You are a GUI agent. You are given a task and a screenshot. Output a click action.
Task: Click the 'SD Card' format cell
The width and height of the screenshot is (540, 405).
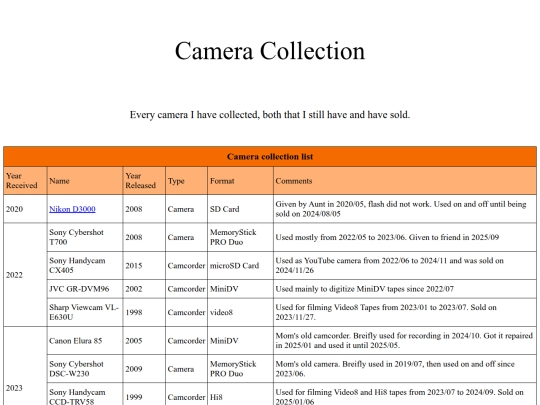click(x=240, y=209)
